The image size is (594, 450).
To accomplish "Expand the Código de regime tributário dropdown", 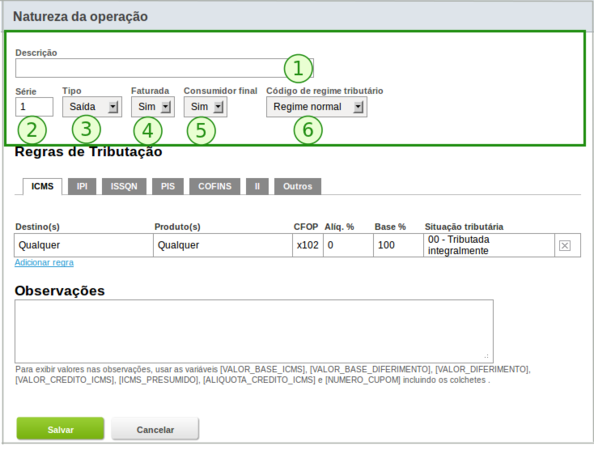I will click(317, 107).
